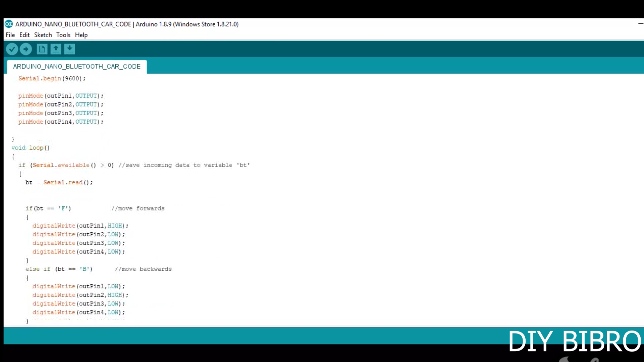
Task: Minimize the Arduino IDE window
Action: (640, 24)
